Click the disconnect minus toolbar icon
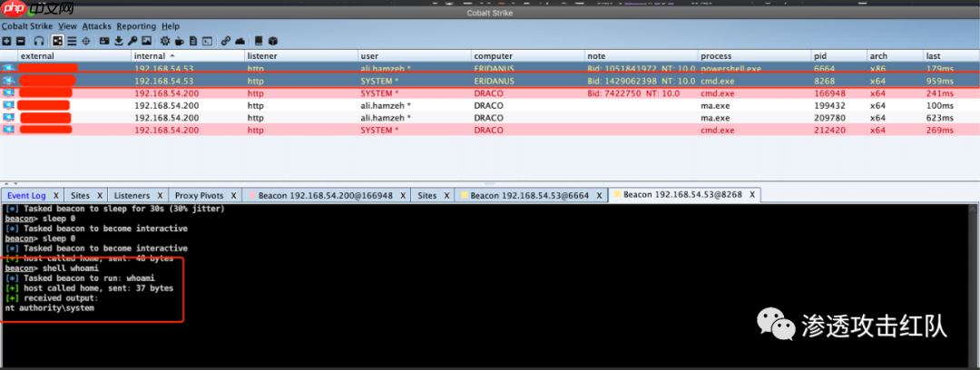The width and height of the screenshot is (980, 370). [x=21, y=41]
